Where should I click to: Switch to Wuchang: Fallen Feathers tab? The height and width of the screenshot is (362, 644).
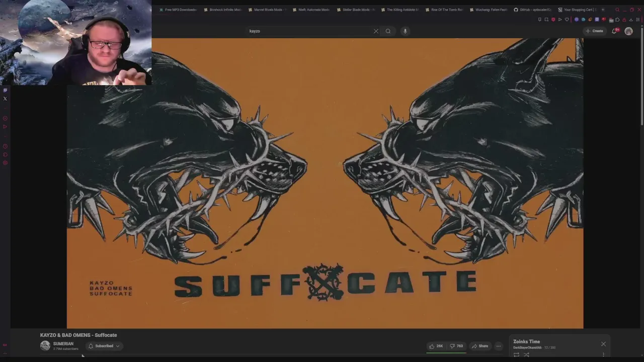[x=488, y=10]
